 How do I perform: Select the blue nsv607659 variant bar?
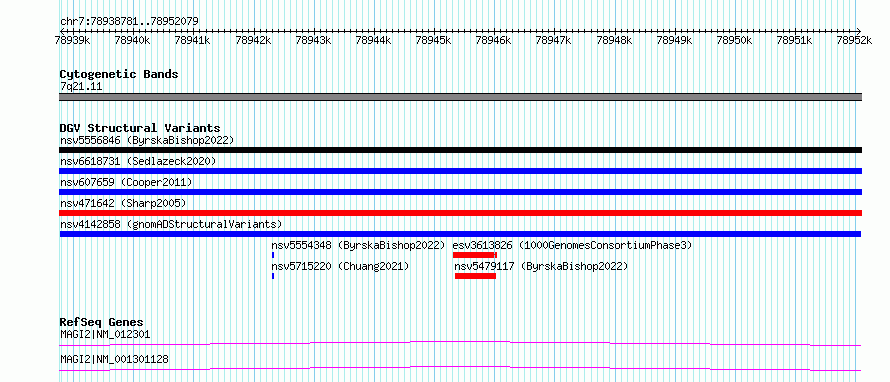point(461,192)
